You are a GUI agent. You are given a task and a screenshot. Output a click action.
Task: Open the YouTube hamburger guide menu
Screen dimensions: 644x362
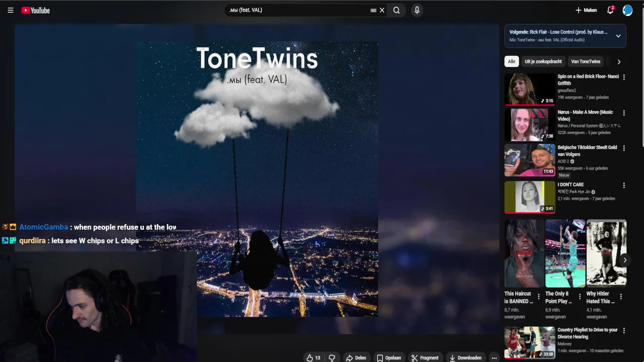point(11,10)
